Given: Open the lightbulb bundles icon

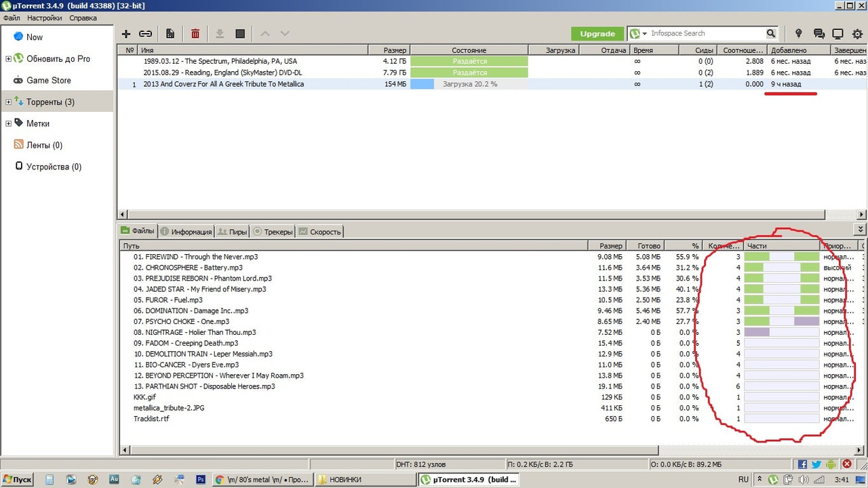Looking at the screenshot, I should 799,33.
